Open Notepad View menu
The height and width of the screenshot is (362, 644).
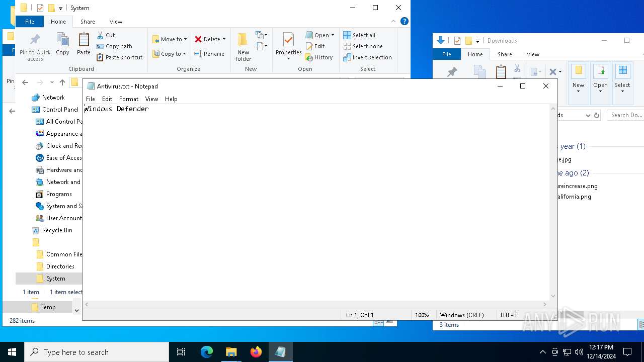point(151,99)
